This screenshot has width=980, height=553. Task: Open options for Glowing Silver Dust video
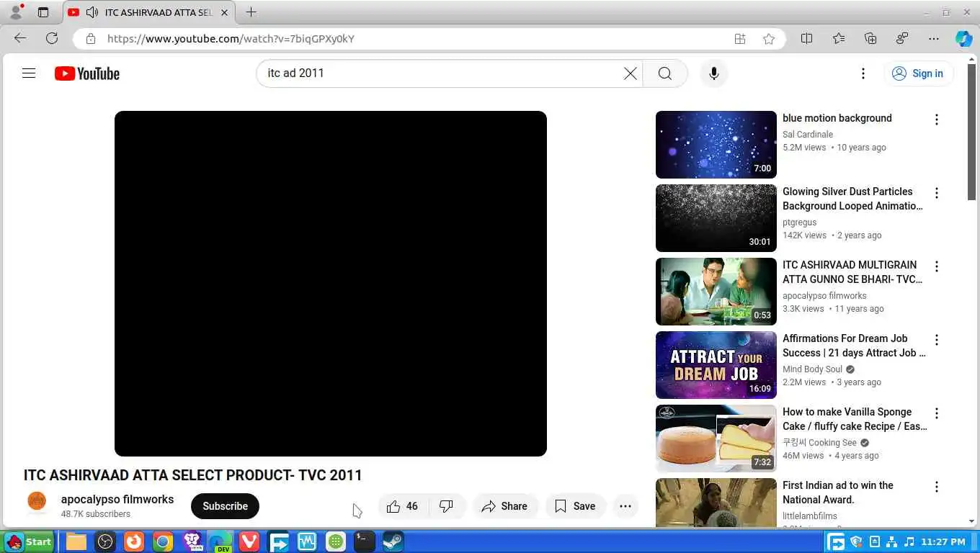[937, 193]
